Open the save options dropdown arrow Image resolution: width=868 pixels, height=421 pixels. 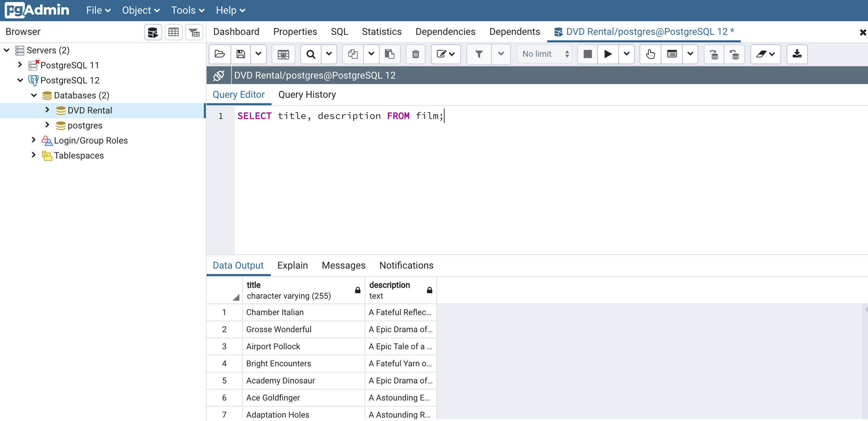[x=259, y=54]
